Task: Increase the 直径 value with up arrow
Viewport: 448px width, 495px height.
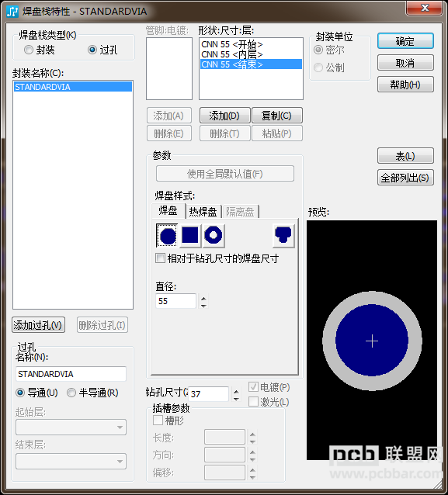Action: [203, 298]
